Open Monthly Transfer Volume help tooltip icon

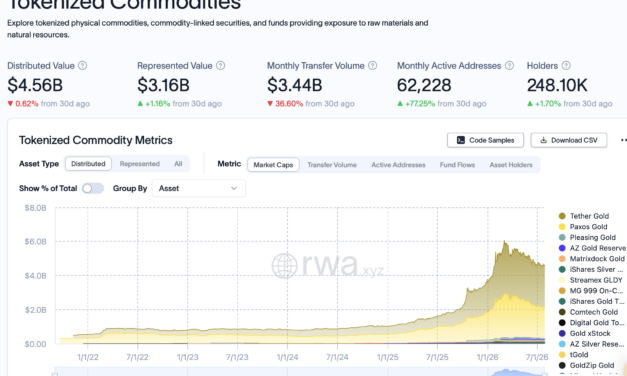point(372,66)
